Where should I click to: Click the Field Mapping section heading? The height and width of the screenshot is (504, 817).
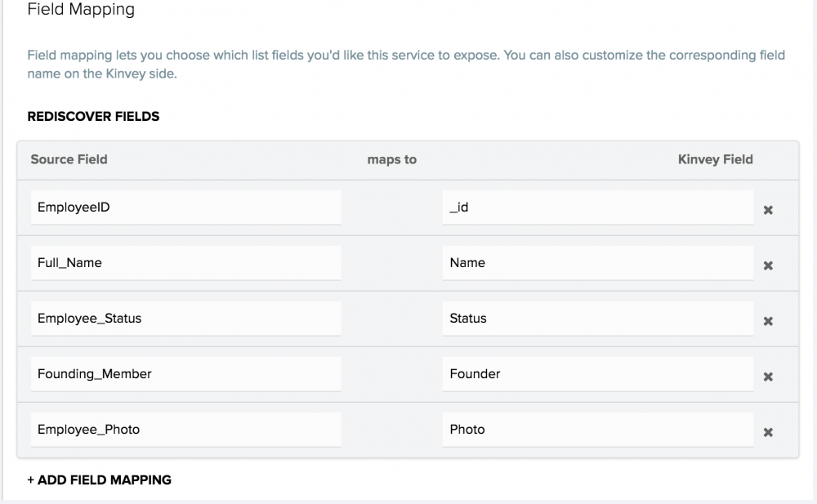click(x=81, y=11)
